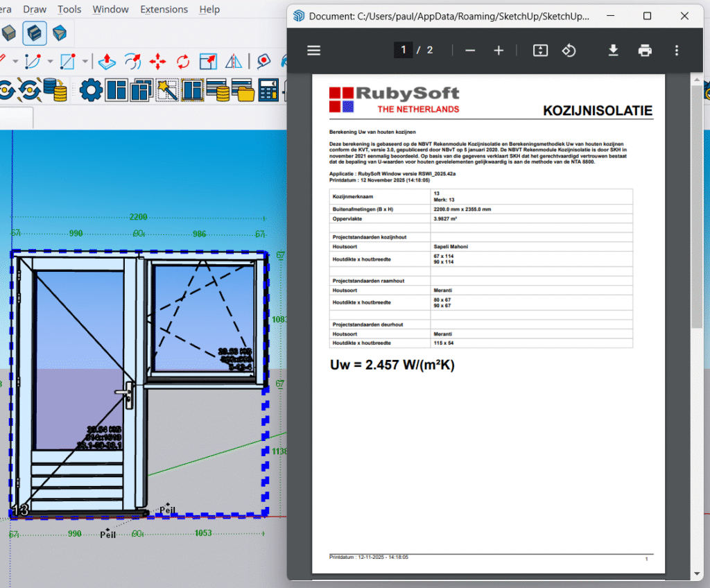The width and height of the screenshot is (710, 588).
Task: Click the calculator icon in toolbar
Action: (268, 90)
